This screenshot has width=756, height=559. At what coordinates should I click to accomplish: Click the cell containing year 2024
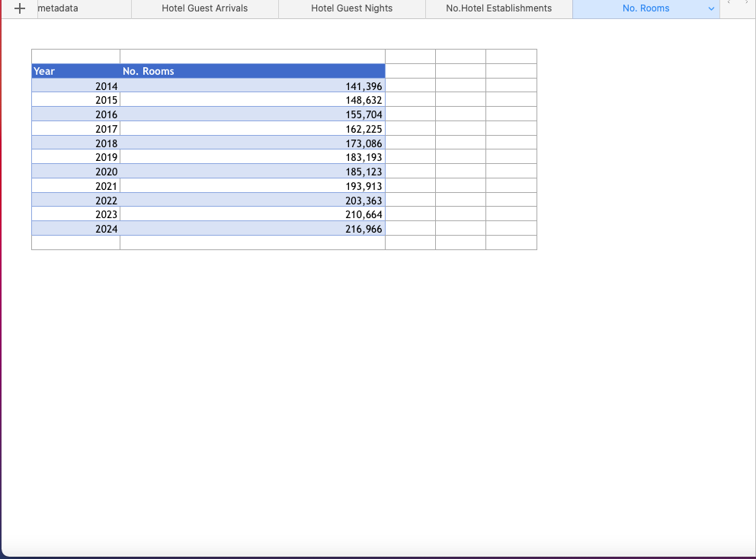pos(75,229)
